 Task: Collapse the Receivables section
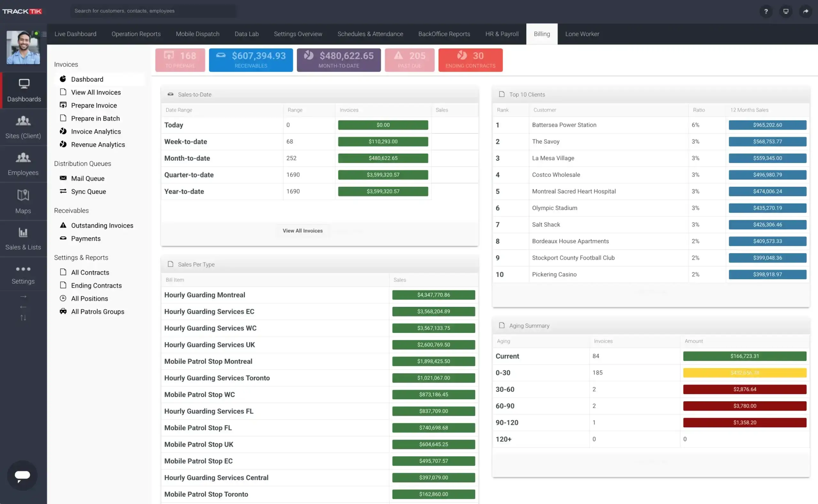coord(71,210)
